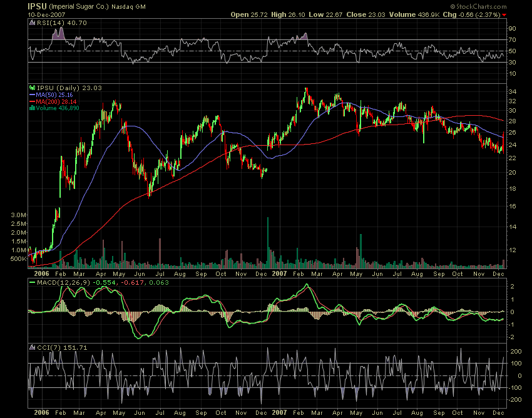532x418 pixels.
Task: Click the CCI(7) 151.71 label
Action: coord(62,347)
